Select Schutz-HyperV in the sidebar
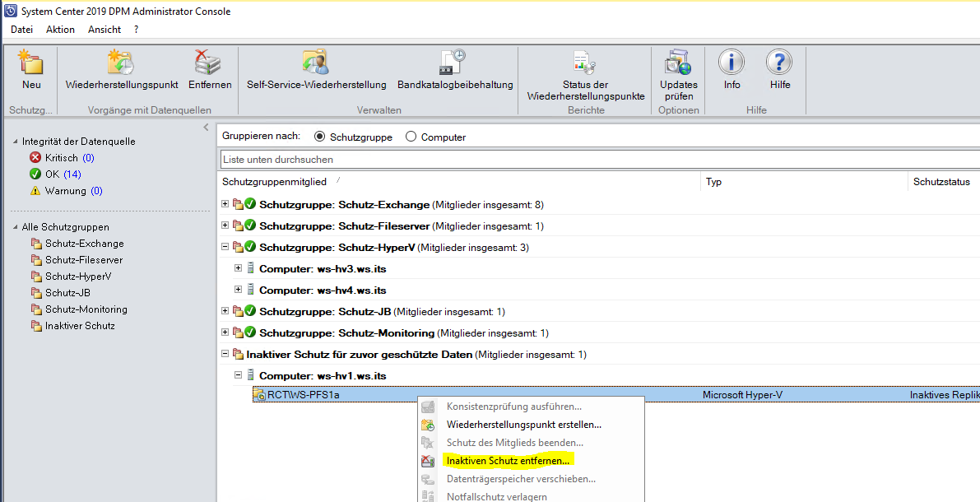 tap(78, 276)
